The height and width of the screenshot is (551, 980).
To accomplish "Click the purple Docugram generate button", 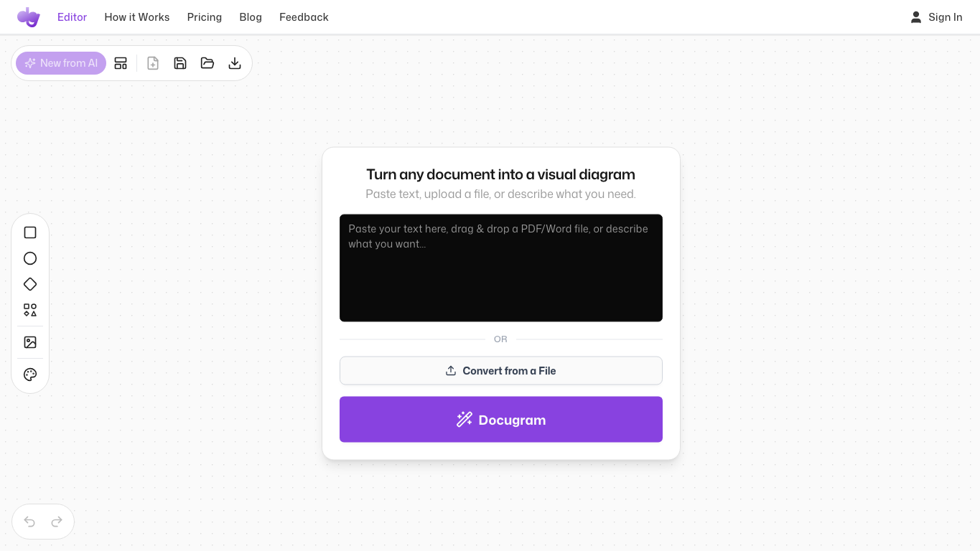I will 501,420.
